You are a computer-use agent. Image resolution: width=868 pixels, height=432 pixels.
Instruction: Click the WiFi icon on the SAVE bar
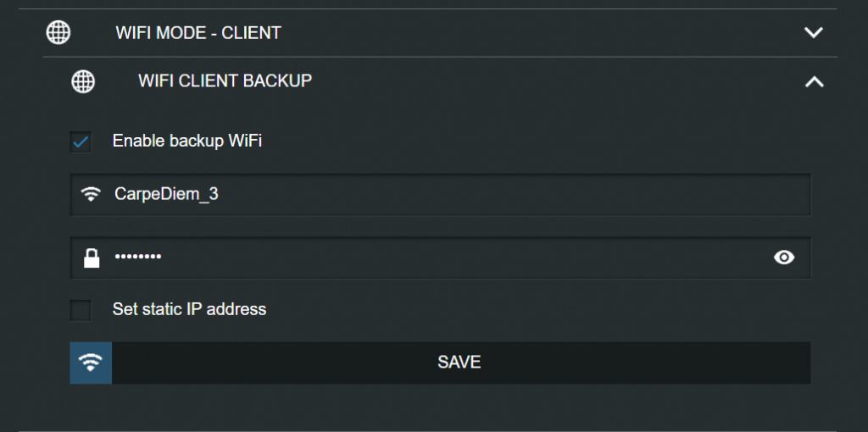tap(91, 363)
